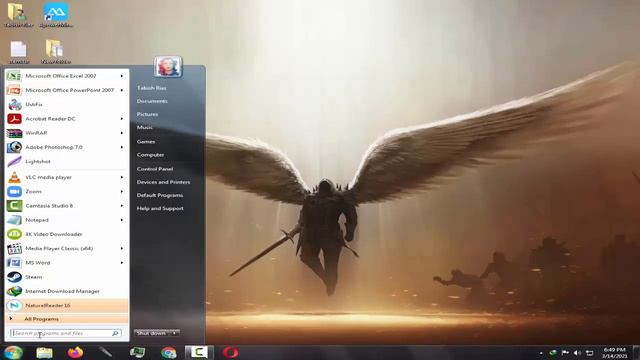Click the Shut down button
Viewport: 640px width, 360px height.
coord(151,333)
